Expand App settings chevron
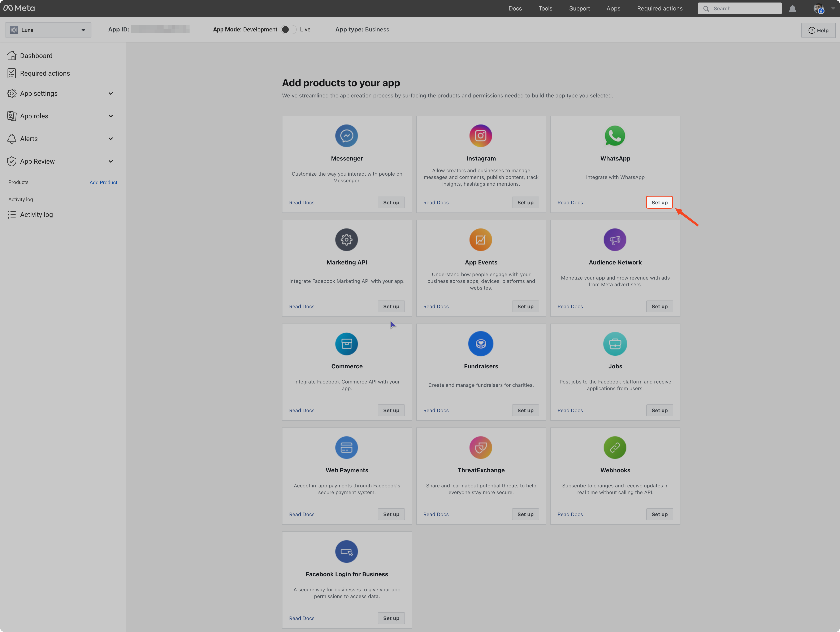 111,93
